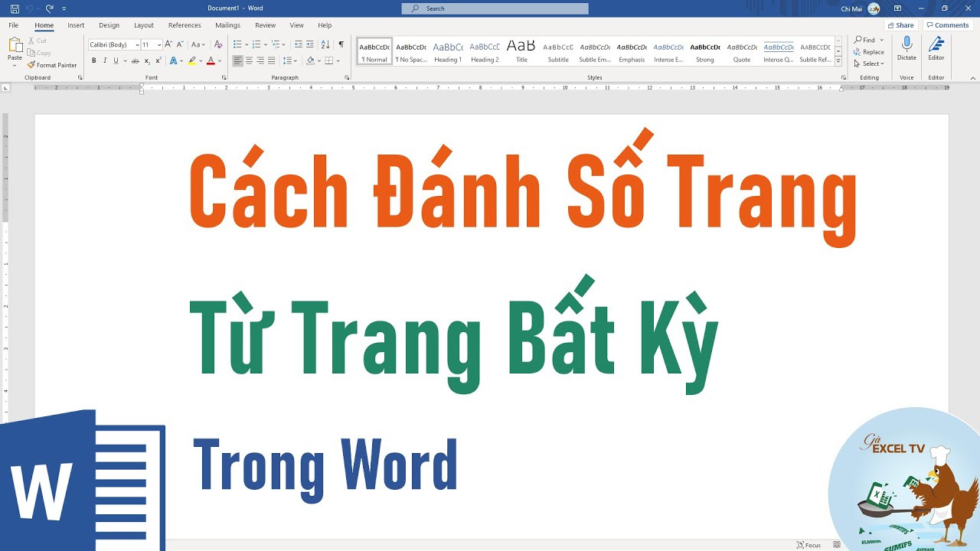Open Customize Quick Access Toolbar dropdown

click(64, 8)
